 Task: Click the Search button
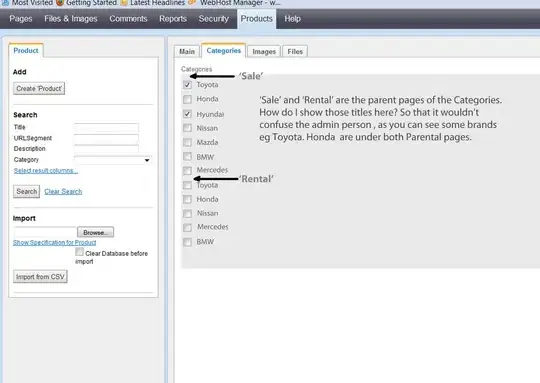click(27, 192)
